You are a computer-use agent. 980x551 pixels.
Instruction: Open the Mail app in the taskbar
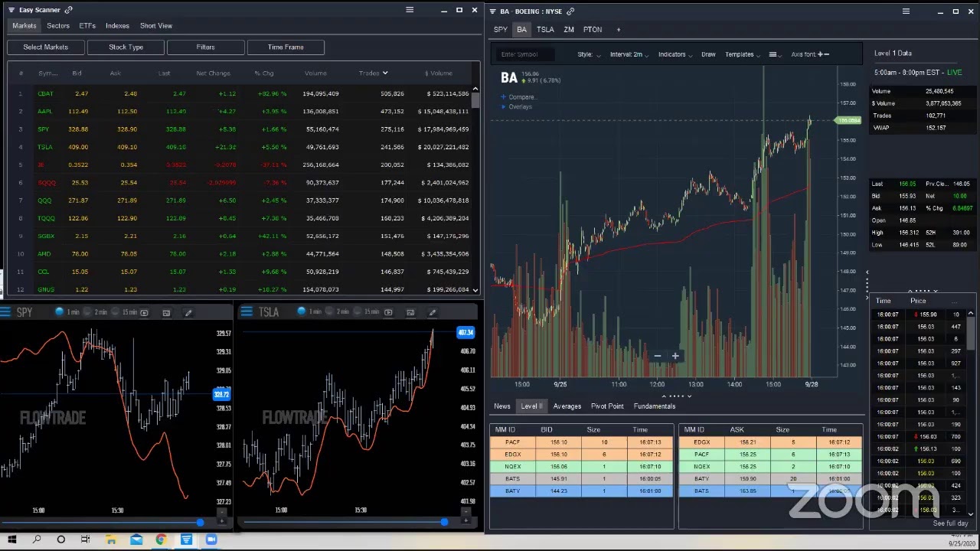[x=136, y=540]
